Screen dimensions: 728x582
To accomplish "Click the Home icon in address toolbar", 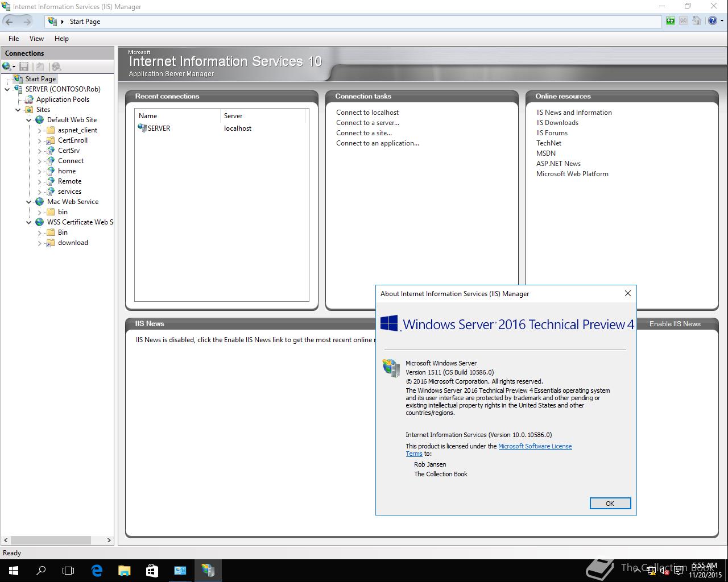I will point(696,21).
